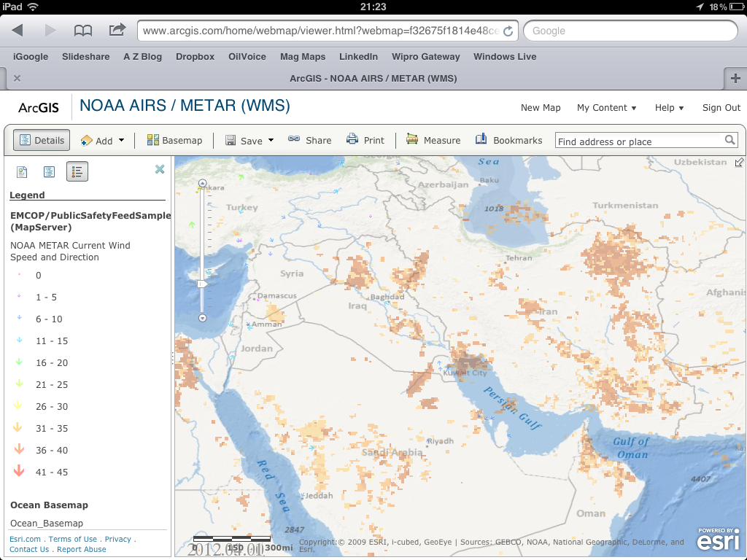Click the red 41 - 45 wind legend arrow

tap(19, 471)
